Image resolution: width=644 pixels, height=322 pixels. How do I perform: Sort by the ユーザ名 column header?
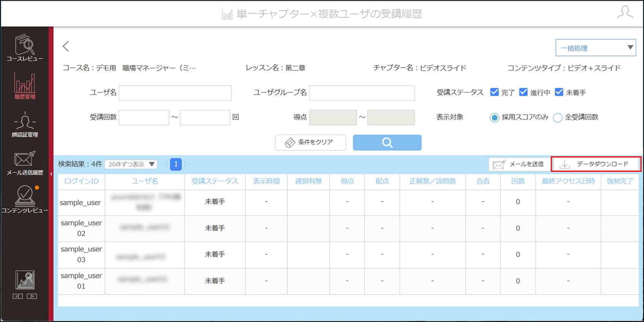point(145,181)
